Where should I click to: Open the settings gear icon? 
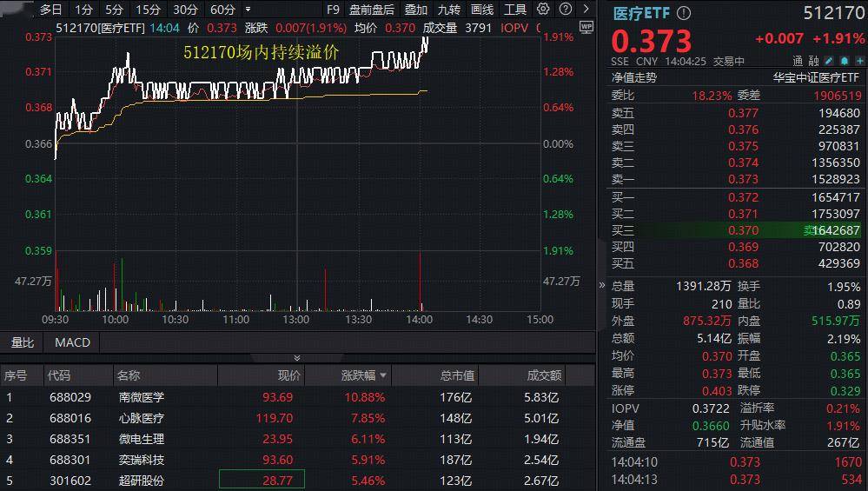(x=543, y=9)
